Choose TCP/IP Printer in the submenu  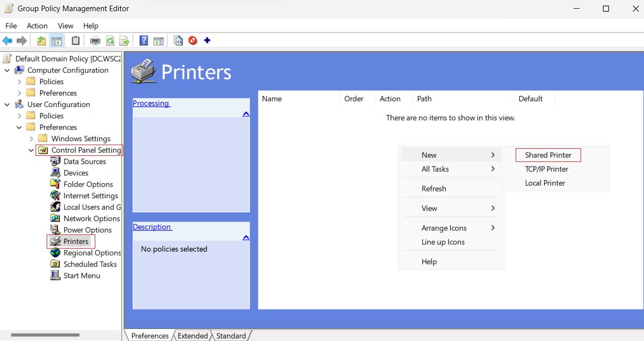coord(547,169)
